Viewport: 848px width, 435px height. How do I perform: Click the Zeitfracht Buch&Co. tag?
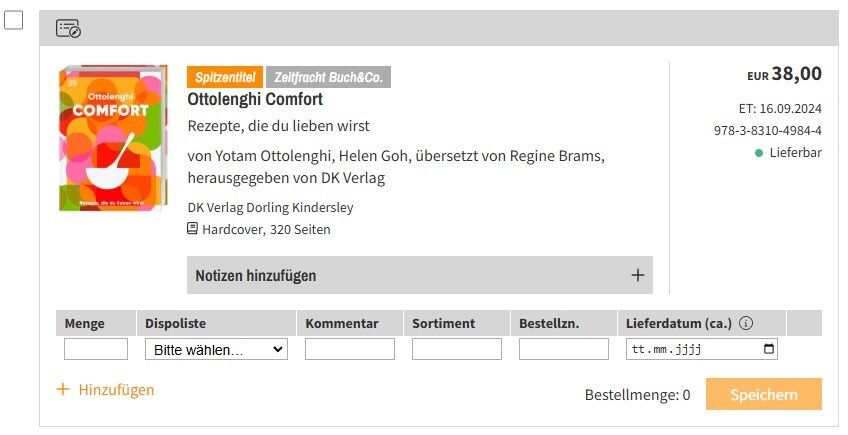328,77
